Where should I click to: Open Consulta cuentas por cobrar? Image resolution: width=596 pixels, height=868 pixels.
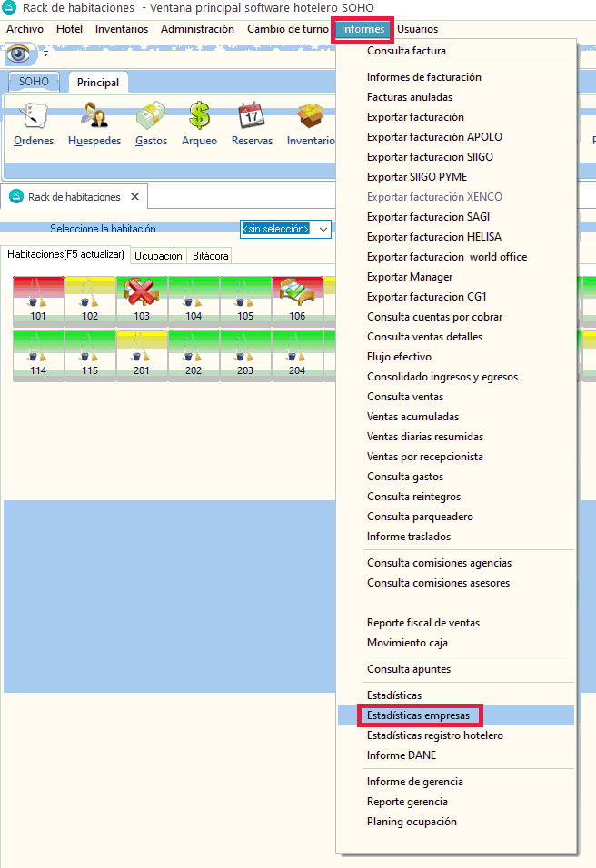(x=434, y=317)
